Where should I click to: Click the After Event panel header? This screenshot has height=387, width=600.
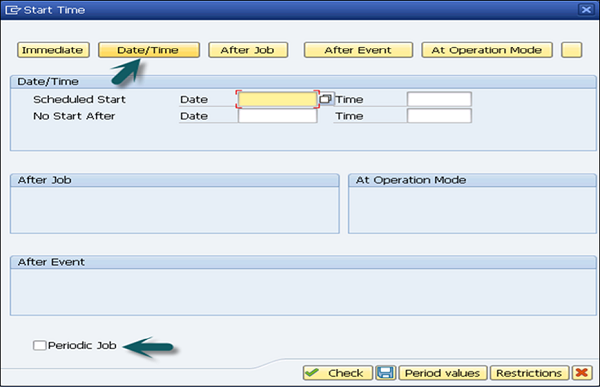tap(303, 262)
